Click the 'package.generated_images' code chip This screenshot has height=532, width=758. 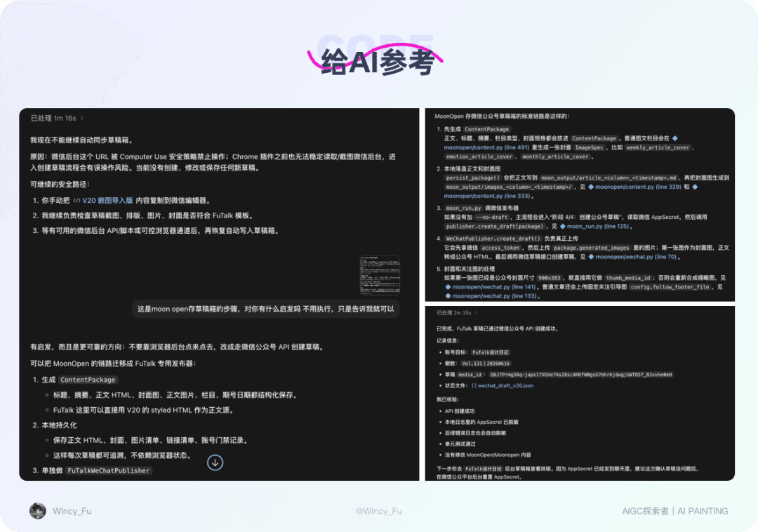591,248
